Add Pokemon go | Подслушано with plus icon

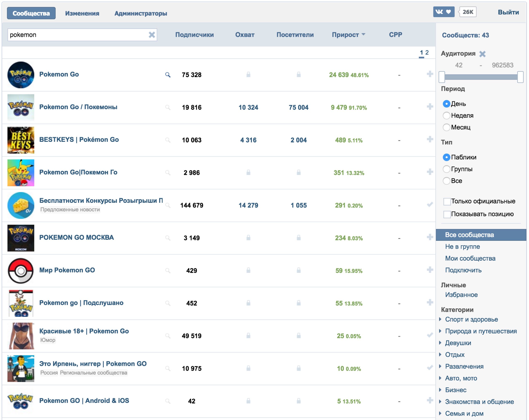pos(430,302)
